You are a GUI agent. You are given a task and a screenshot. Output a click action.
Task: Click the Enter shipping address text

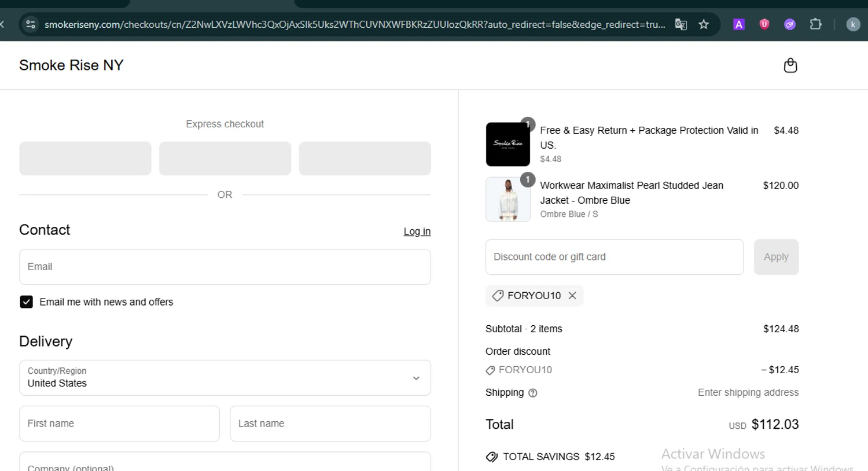[748, 392]
